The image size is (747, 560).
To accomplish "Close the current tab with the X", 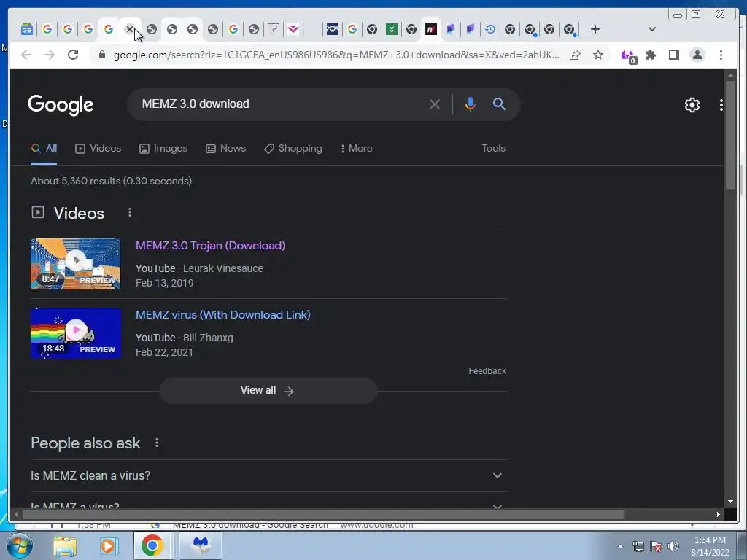I will click(129, 29).
